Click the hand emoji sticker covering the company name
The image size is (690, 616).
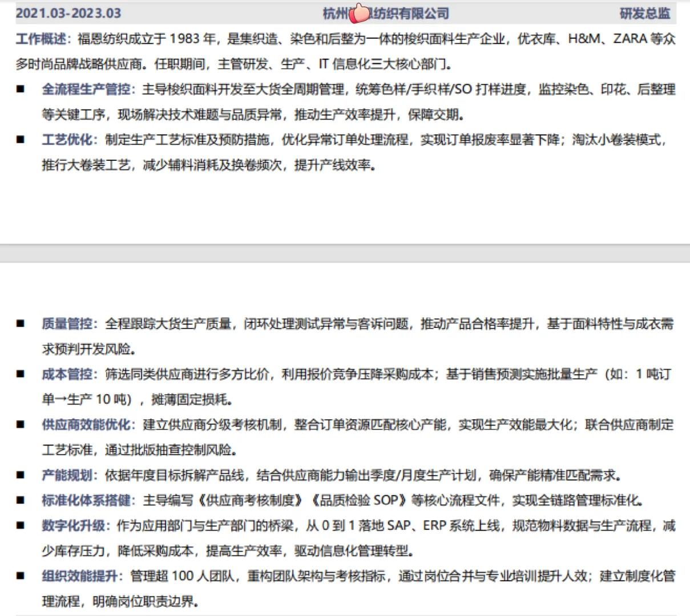(x=360, y=13)
